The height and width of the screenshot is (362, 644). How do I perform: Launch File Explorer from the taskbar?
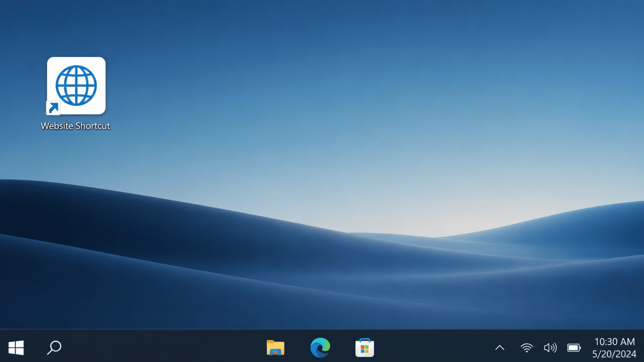point(275,348)
